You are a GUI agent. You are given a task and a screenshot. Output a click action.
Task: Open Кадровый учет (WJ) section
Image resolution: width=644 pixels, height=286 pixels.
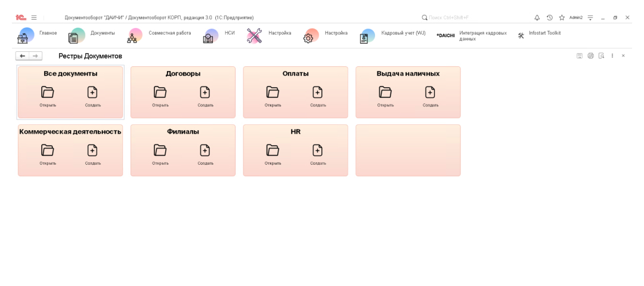tap(392, 35)
